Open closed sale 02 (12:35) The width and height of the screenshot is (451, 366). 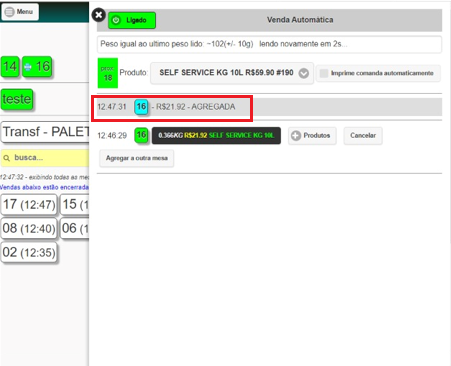coord(29,252)
